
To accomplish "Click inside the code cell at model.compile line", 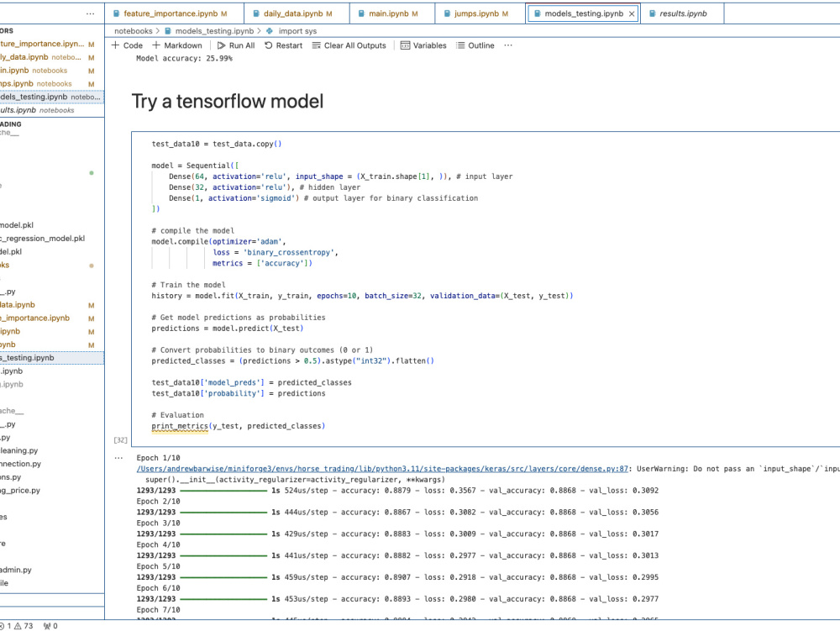I will [218, 242].
